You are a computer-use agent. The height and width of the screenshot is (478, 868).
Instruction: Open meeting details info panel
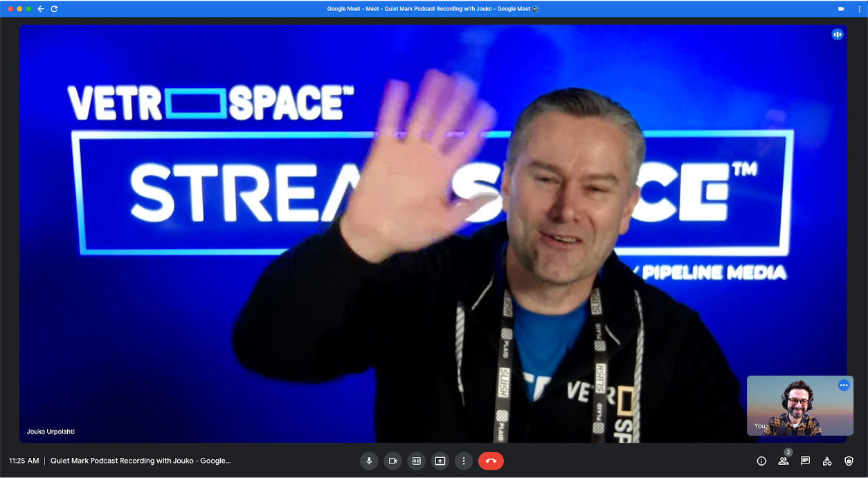761,461
